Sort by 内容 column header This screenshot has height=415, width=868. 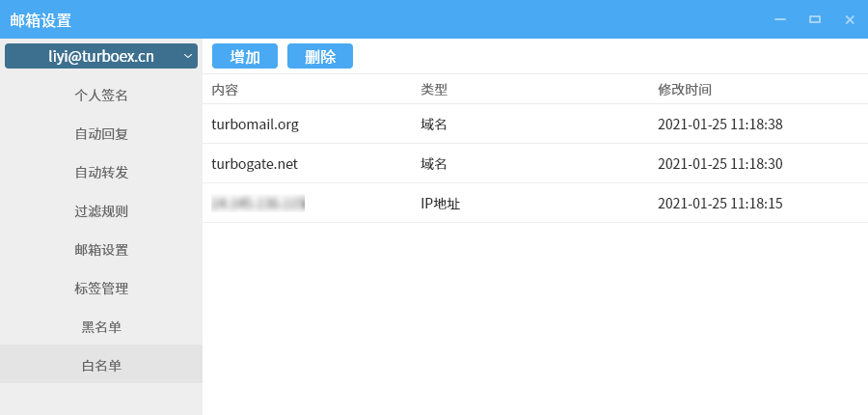pos(225,90)
